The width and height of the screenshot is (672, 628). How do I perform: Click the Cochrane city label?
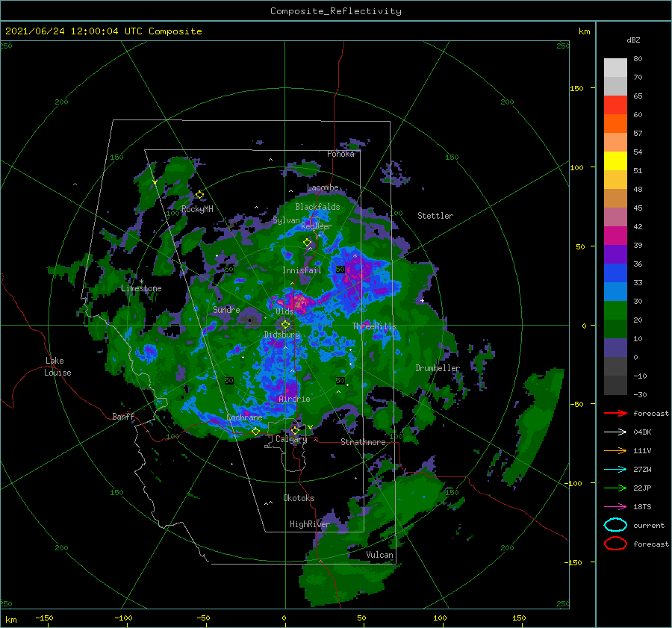244,417
